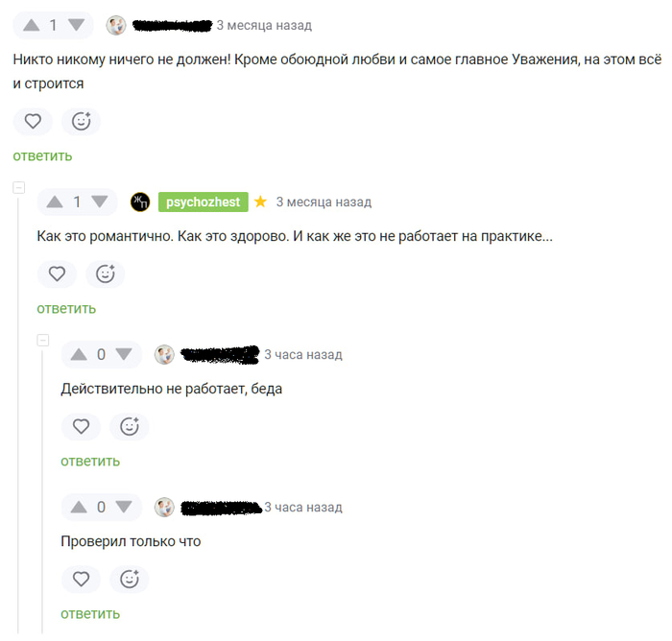Image resolution: width=672 pixels, height=641 pixels.
Task: Open the psychozhest username profile
Action: click(x=204, y=202)
